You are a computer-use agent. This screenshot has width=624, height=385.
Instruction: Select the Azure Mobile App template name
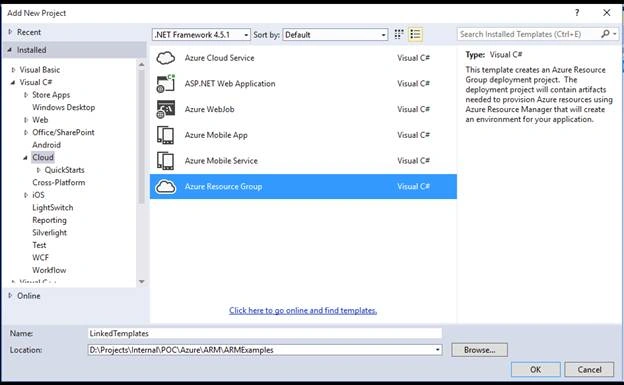coord(216,135)
